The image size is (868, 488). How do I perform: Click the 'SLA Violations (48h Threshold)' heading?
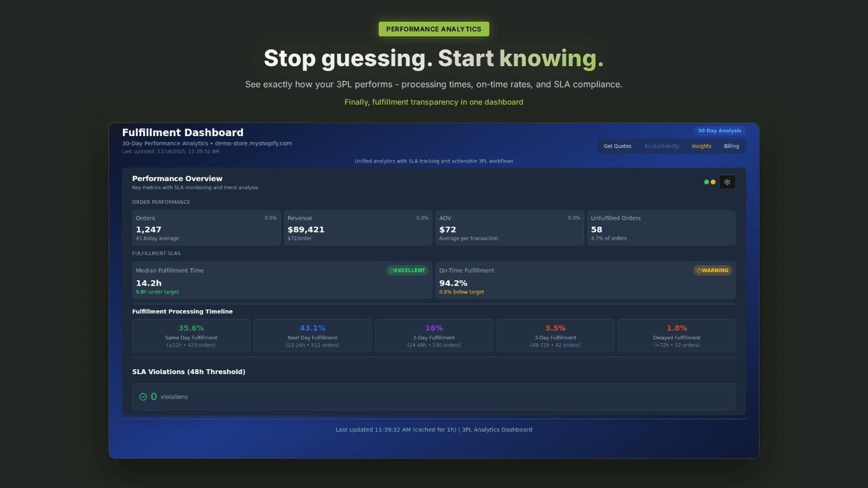(x=189, y=372)
